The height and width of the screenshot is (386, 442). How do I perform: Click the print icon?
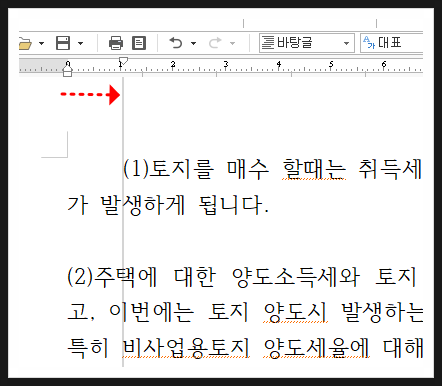[x=116, y=43]
